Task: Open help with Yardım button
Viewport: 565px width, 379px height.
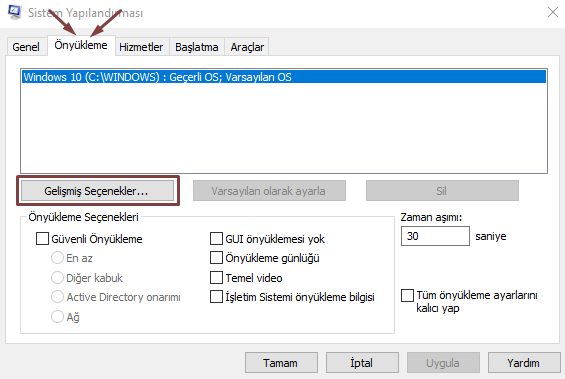Action: point(524,362)
